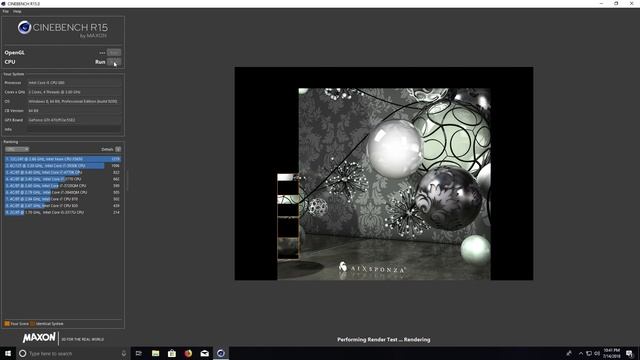Click the volume tray icon
Screen dimensions: 640x360
pyautogui.click(x=597, y=353)
